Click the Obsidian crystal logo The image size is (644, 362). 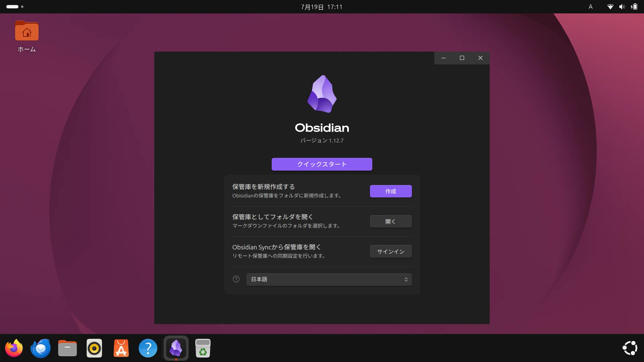click(322, 94)
